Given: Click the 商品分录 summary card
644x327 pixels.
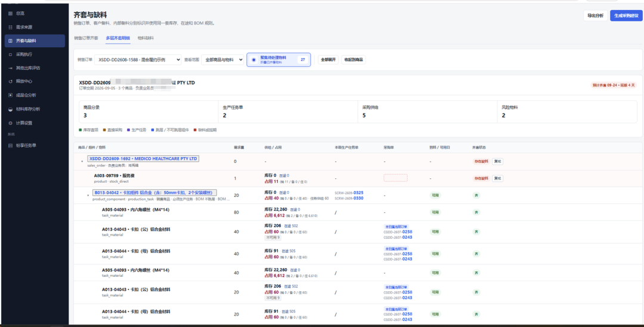Looking at the screenshot, I should (148, 112).
